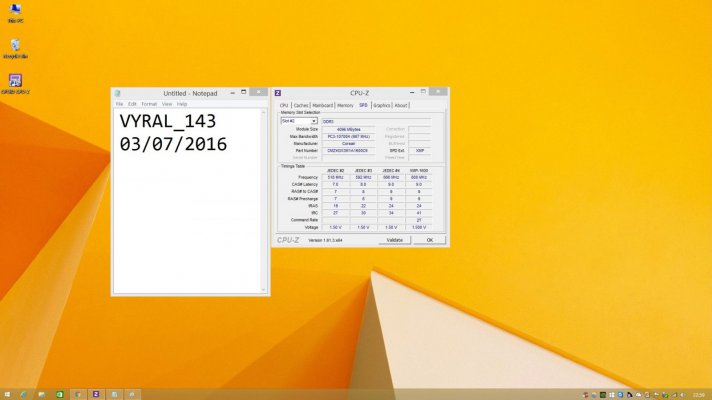Click the VYRAL_143 text line in Notepad
This screenshot has width=712, height=400.
pos(168,121)
